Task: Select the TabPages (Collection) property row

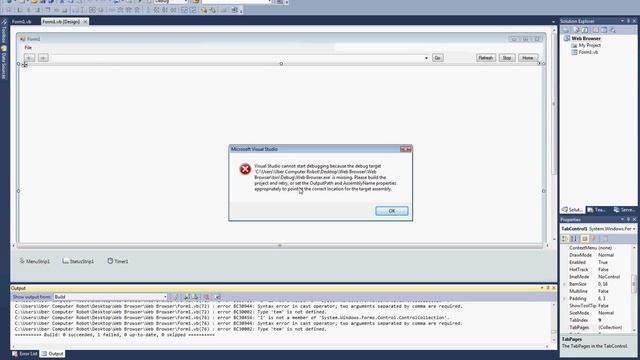Action: pos(597,327)
